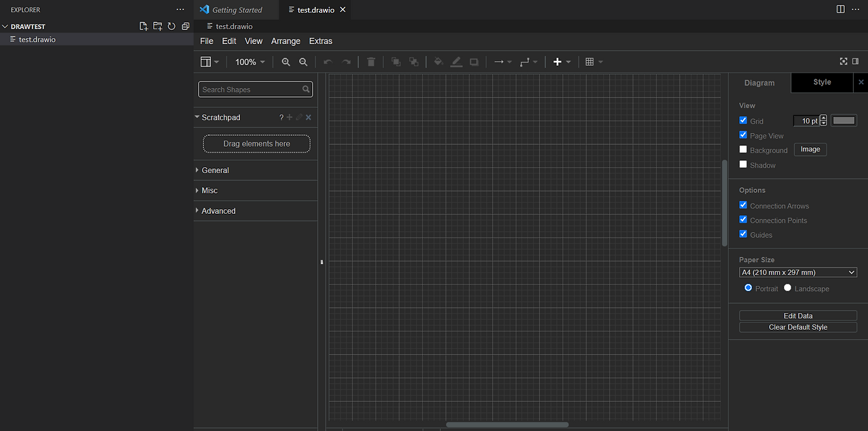The width and height of the screenshot is (868, 431).
Task: Click the Scratchpad edit pencil icon
Action: 298,117
